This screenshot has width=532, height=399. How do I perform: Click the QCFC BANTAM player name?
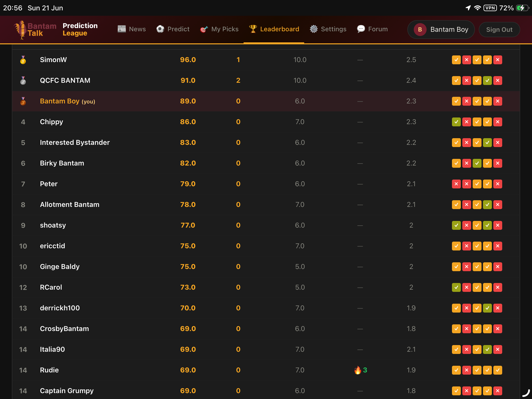point(65,80)
